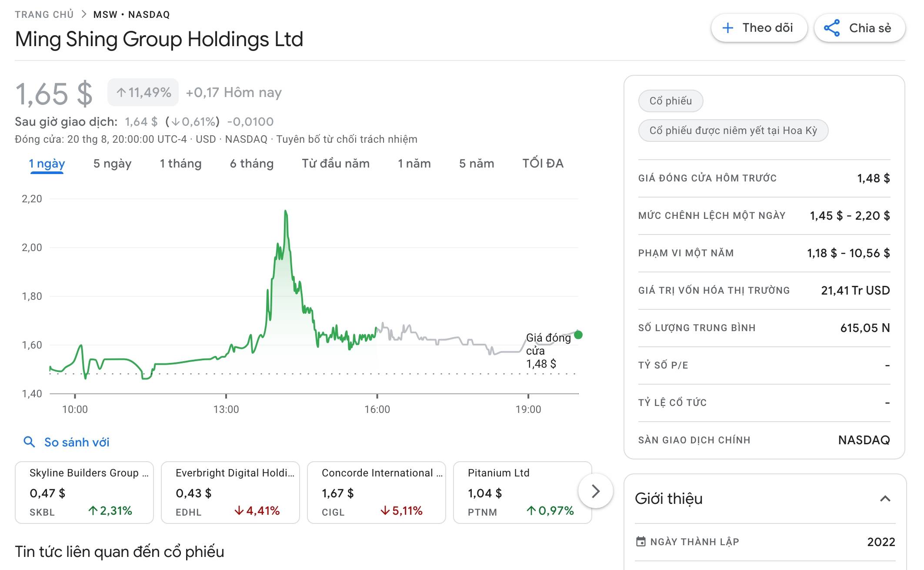
Task: Select the 1 ngày time range tab
Action: [47, 164]
